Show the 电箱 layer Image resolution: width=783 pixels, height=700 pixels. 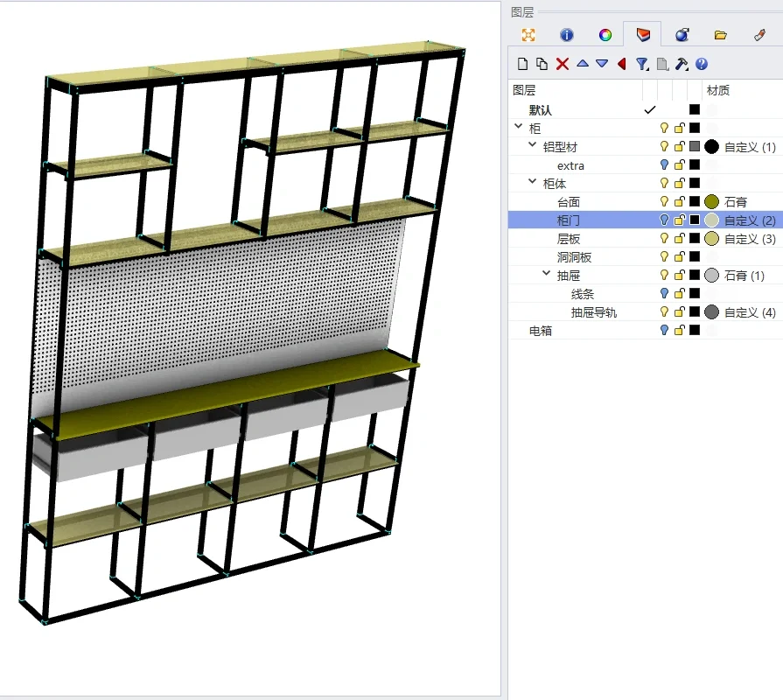pos(664,330)
